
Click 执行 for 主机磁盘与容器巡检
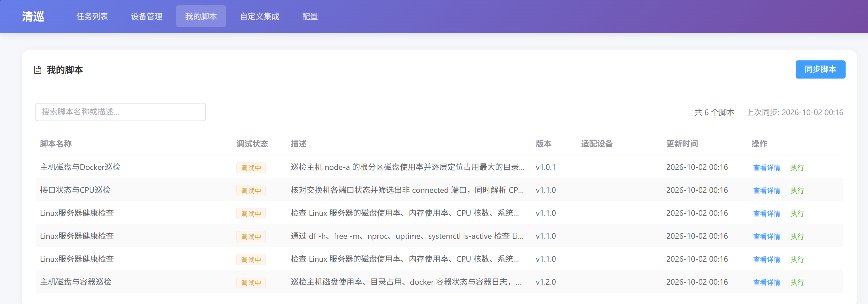point(797,282)
